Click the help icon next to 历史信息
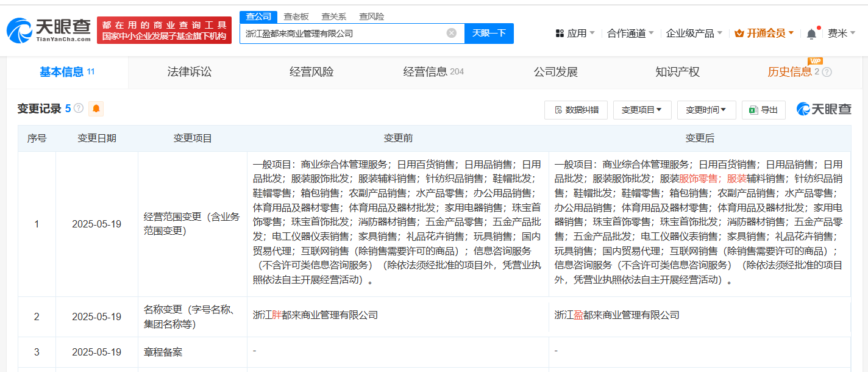 click(x=827, y=72)
